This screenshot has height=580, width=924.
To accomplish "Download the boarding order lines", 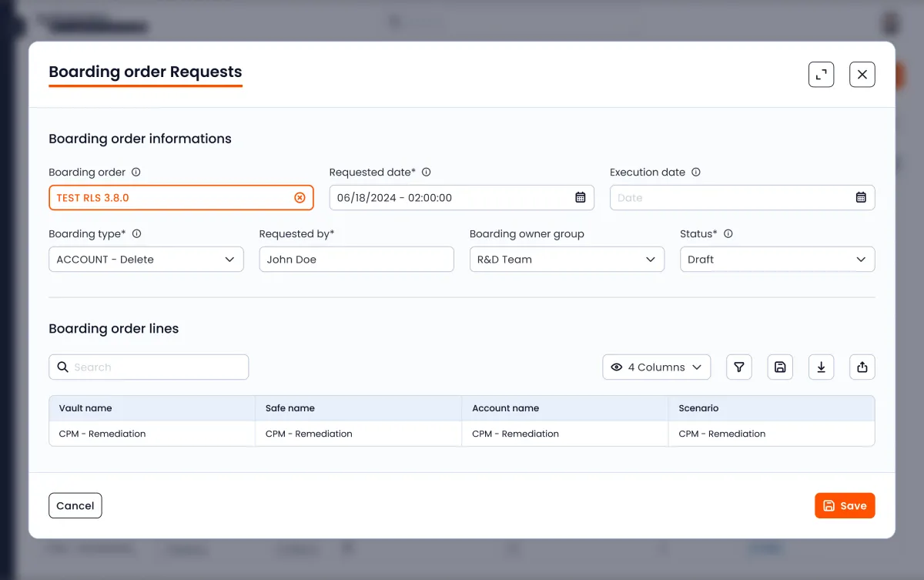I will (821, 367).
